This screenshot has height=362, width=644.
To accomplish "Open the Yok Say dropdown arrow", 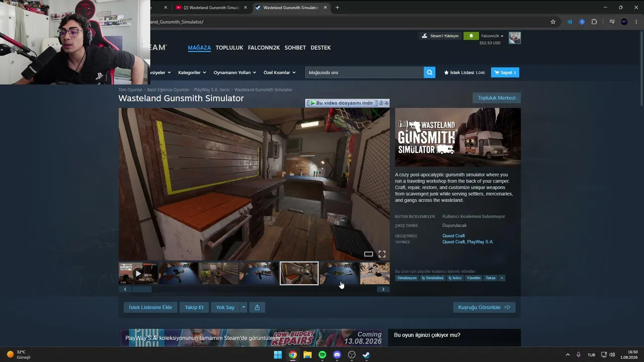I will (x=244, y=307).
